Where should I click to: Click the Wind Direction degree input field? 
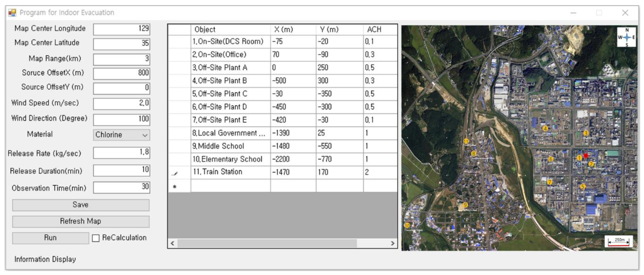tap(121, 120)
